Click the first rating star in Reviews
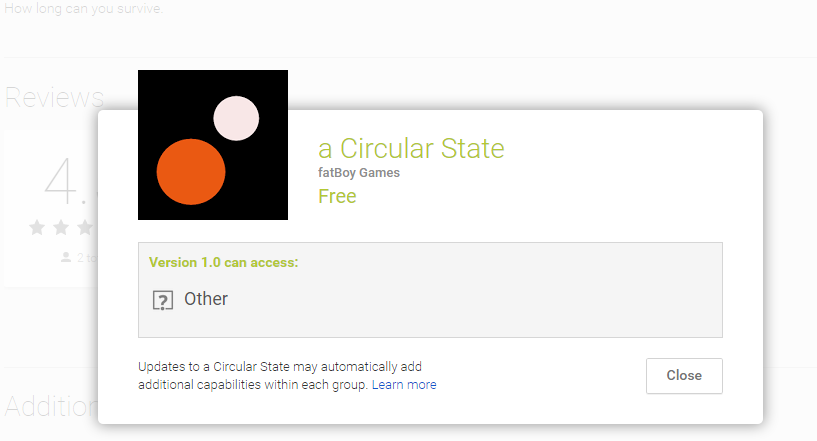This screenshot has width=817, height=441. 37,227
